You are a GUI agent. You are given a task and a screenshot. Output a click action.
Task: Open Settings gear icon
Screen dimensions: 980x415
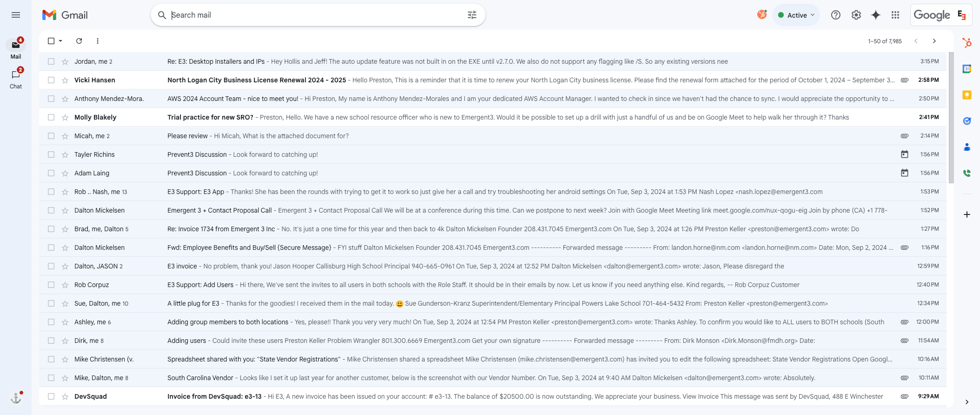tap(856, 15)
